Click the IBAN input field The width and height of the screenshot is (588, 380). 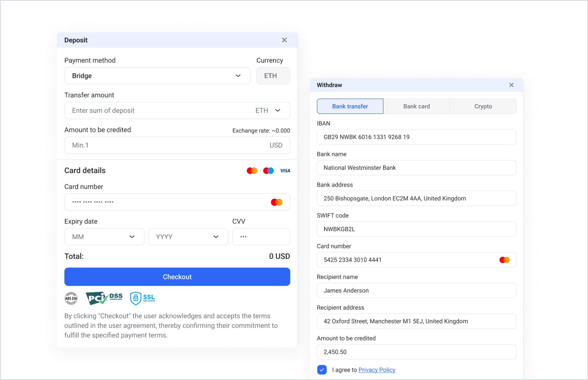[x=416, y=137]
